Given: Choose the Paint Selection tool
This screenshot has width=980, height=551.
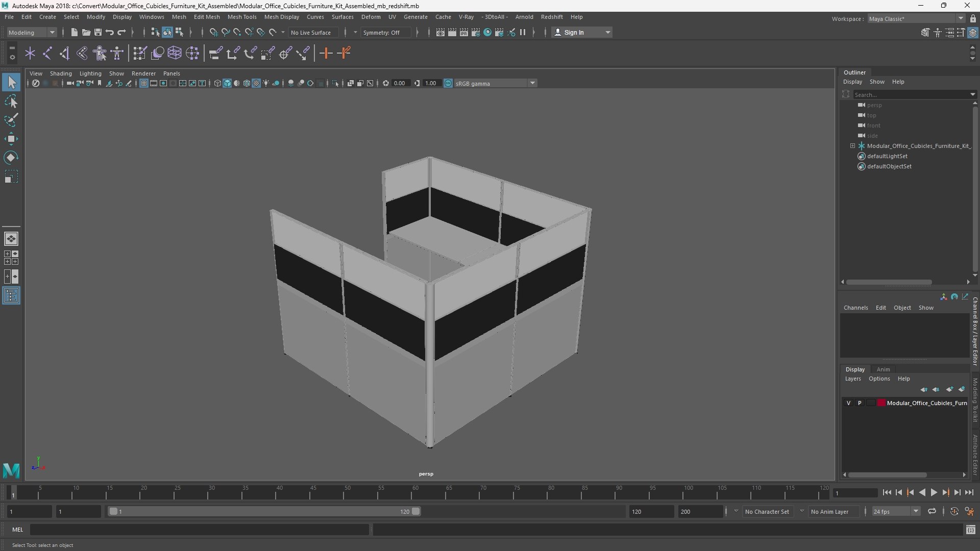Looking at the screenshot, I should point(11,120).
